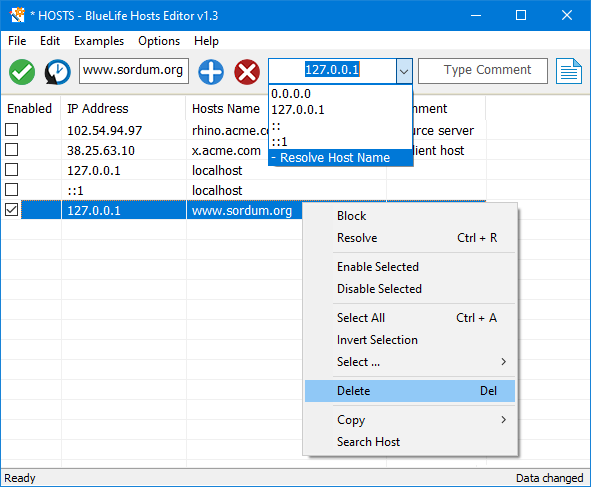Select the 102.54.94.97 IP cell
591x487 pixels.
124,130
